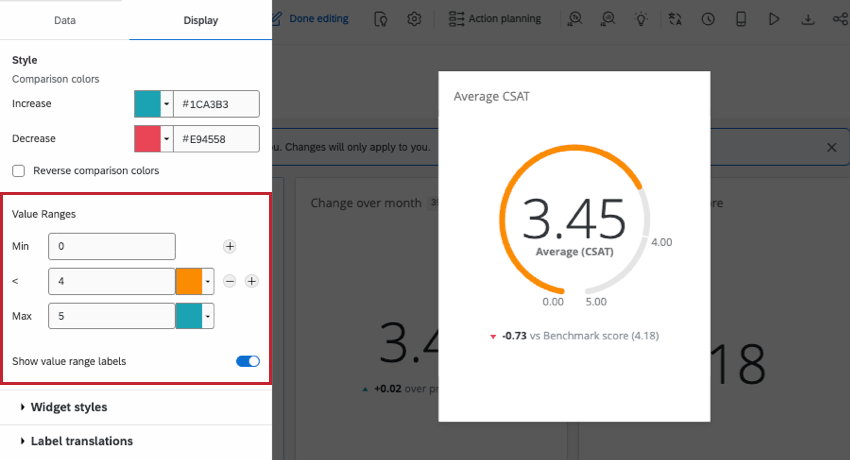The image size is (850, 460).
Task: Check Reverse comparison colors box
Action: (18, 171)
